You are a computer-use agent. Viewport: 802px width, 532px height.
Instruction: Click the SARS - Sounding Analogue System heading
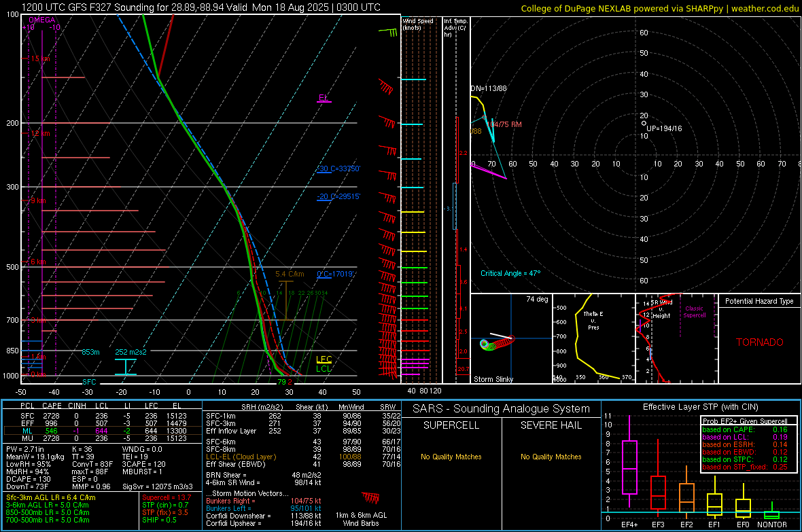point(502,409)
